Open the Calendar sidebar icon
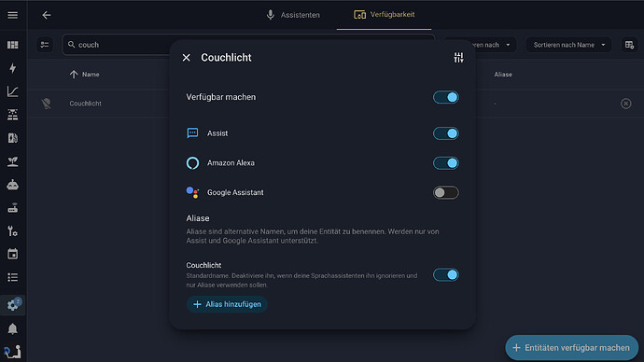Screen dimensions: 644x362 (x=13, y=254)
